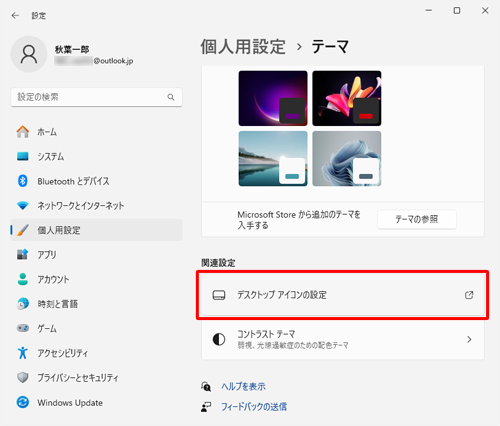Click the feedback person icon

(x=206, y=407)
